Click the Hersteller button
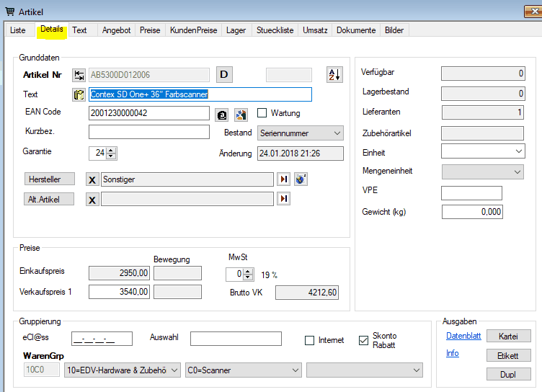Screen dimensions: 542x392 (50, 179)
